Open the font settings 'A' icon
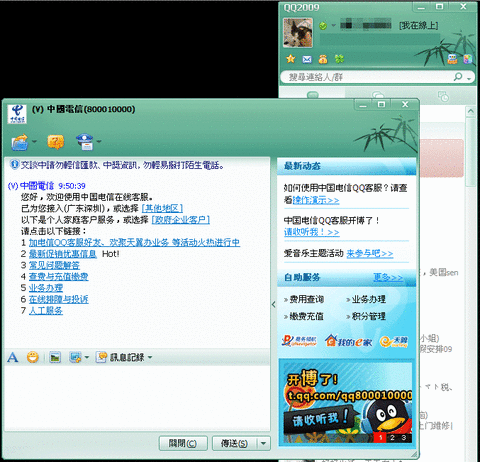Screen dimensions: 480x462 point(13,357)
